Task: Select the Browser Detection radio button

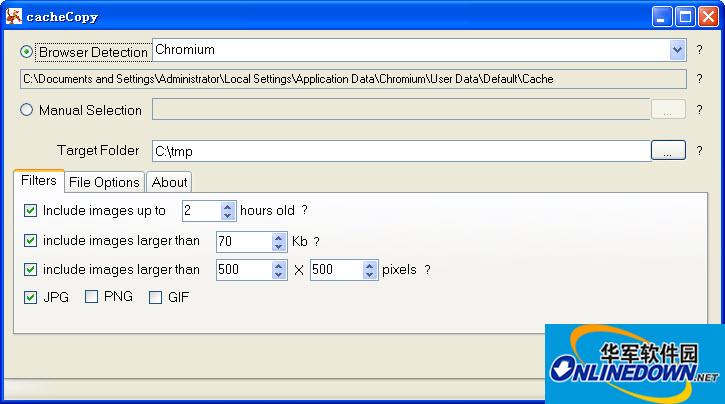Action: 27,51
